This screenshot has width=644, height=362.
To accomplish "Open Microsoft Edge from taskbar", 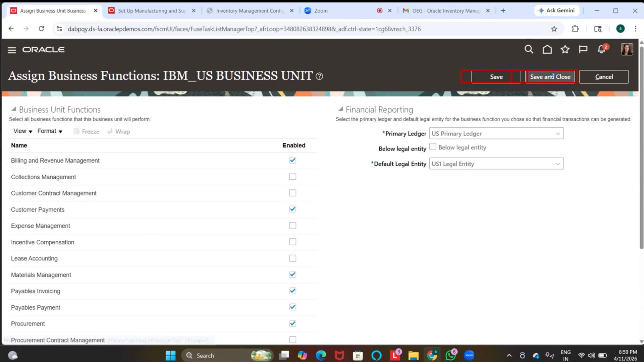I will click(321, 355).
